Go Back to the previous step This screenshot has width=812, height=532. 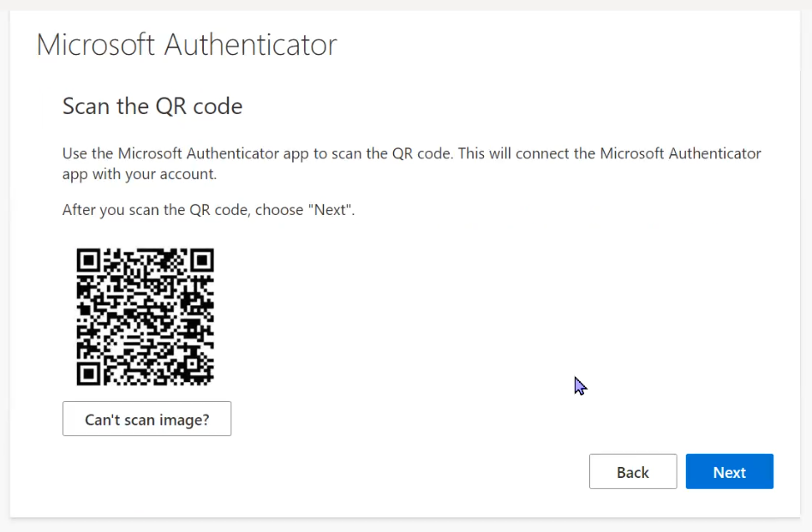click(633, 471)
